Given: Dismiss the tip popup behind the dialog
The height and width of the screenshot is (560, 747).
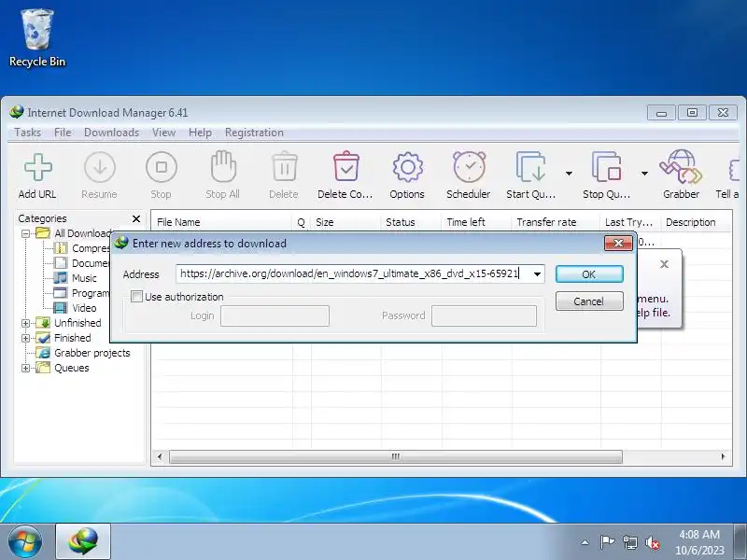Looking at the screenshot, I should tap(664, 264).
